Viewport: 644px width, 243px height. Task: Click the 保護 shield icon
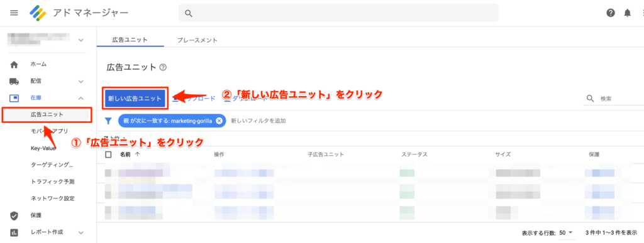[14, 215]
